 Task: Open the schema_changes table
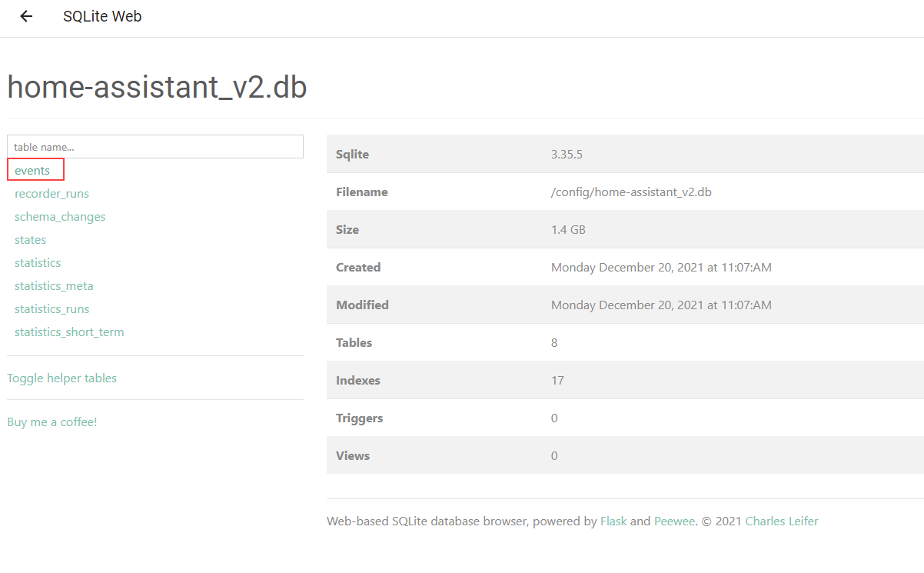tap(60, 216)
